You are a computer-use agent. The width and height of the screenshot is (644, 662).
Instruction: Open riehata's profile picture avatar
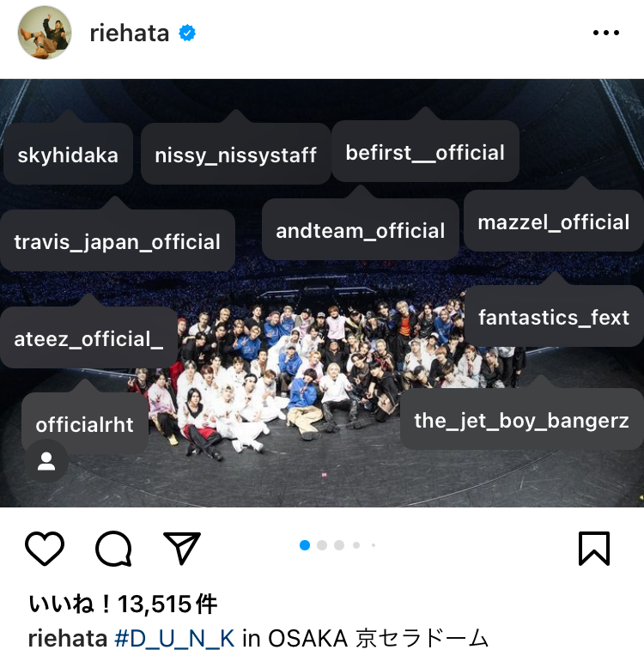coord(45,33)
